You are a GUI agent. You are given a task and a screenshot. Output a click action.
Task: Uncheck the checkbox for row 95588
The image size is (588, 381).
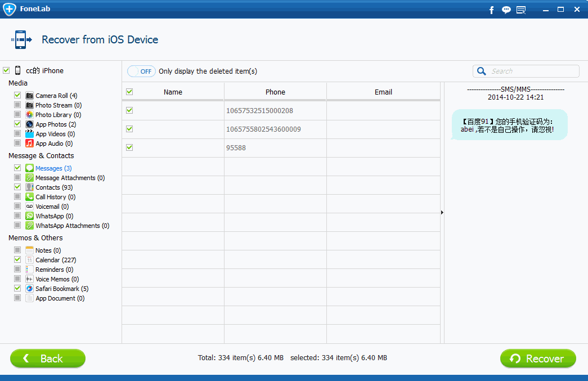[129, 147]
